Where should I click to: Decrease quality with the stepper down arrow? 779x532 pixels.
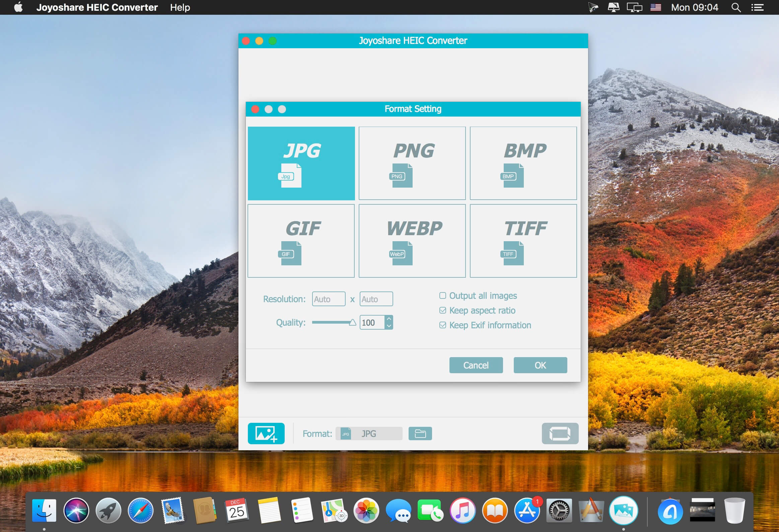389,326
